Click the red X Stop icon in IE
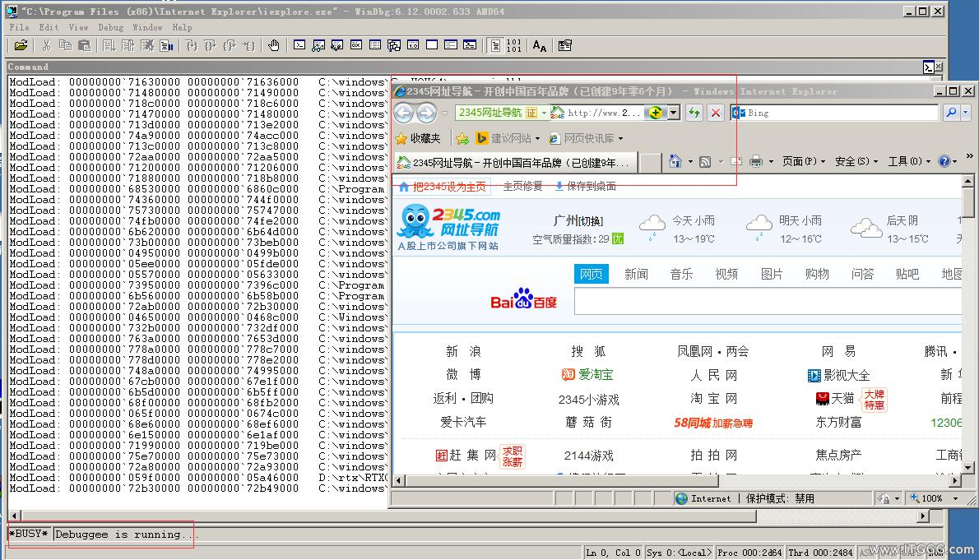 [716, 113]
